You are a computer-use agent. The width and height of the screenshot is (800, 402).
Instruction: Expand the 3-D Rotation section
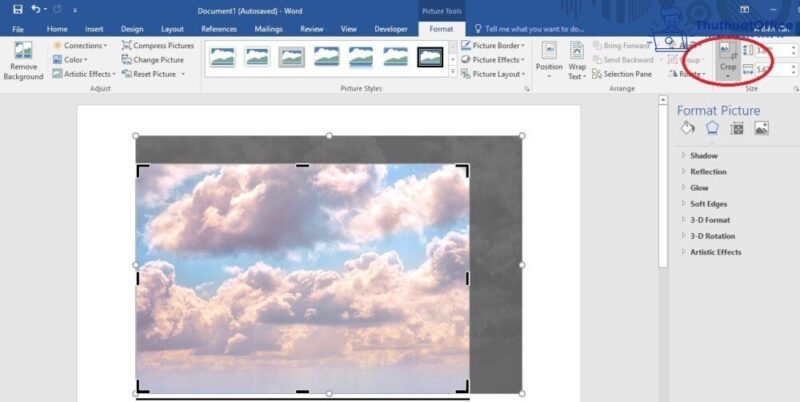[x=712, y=236]
